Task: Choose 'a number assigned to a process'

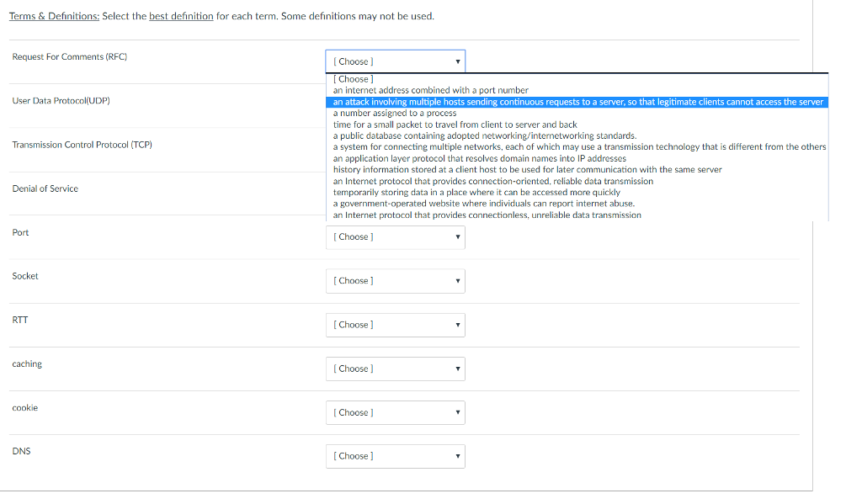Action: click(577, 114)
